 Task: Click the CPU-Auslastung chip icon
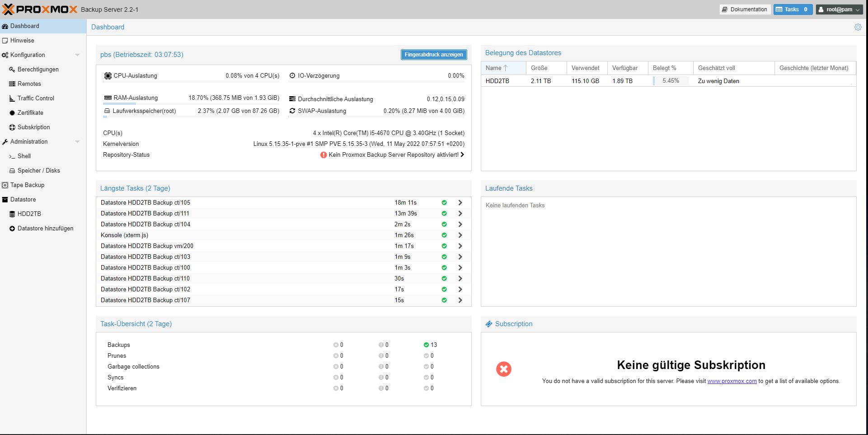[x=108, y=76]
